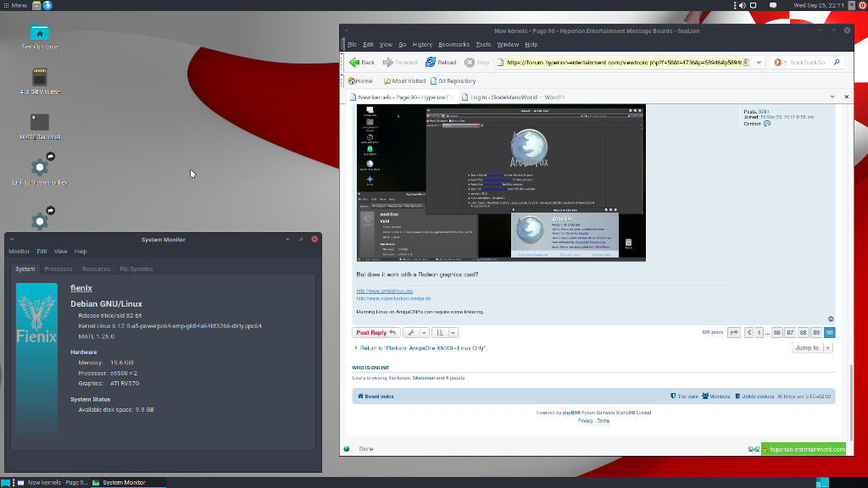Open the Go menu in SeaLion

403,45
